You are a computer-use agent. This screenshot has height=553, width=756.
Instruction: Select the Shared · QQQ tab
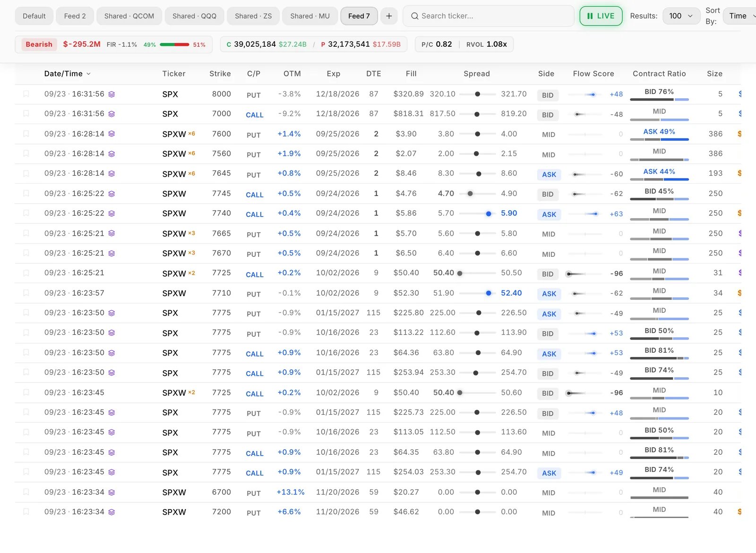point(194,16)
